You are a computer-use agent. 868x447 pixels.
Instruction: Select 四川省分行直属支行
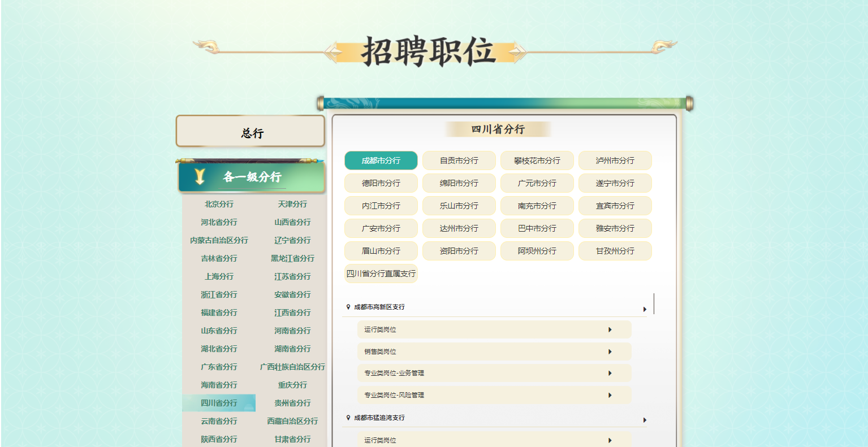click(381, 274)
